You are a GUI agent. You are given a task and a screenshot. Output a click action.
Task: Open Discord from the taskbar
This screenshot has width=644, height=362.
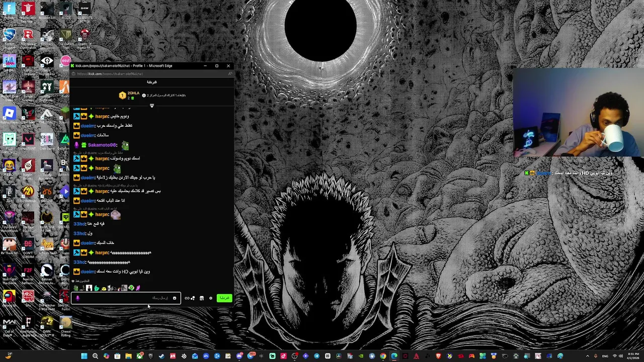pyautogui.click(x=239, y=356)
